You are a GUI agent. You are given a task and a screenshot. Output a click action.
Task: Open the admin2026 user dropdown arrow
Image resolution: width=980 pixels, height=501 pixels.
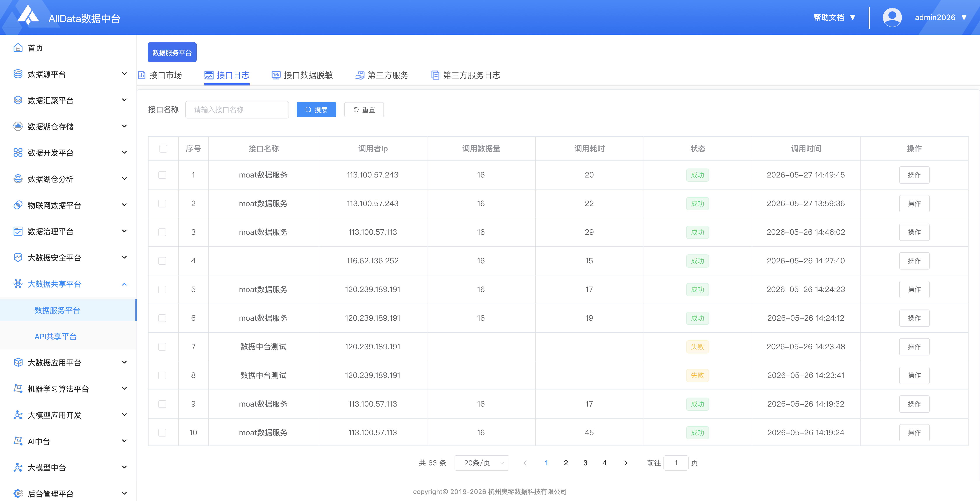pos(964,17)
